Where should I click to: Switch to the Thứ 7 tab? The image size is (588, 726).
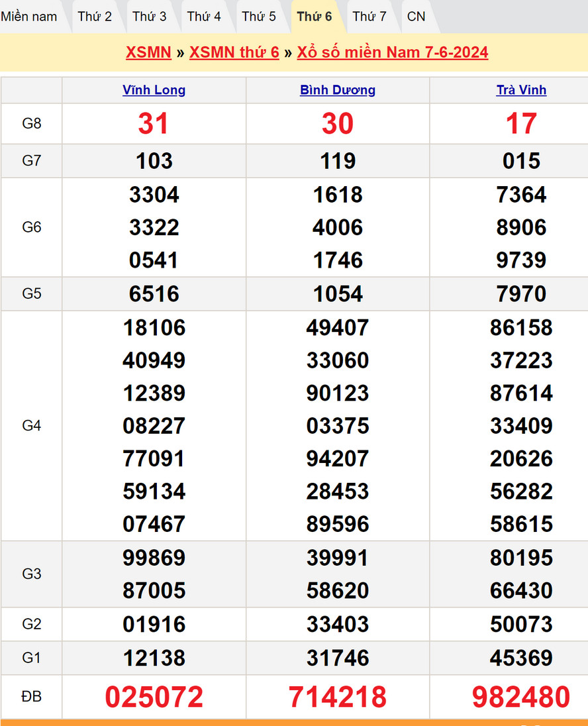point(369,17)
